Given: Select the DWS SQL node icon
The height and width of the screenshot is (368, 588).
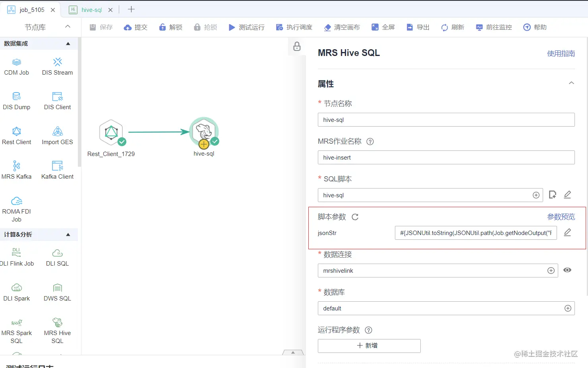Looking at the screenshot, I should pyautogui.click(x=58, y=287).
